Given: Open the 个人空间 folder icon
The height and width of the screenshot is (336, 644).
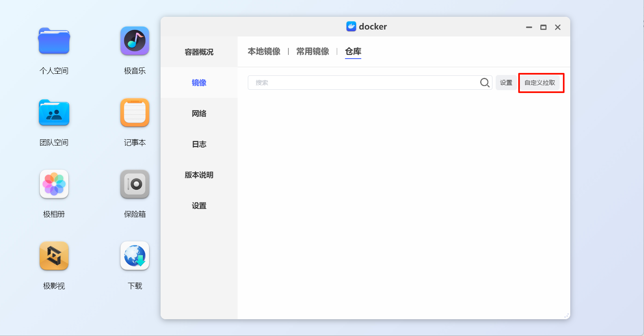Looking at the screenshot, I should (54, 41).
